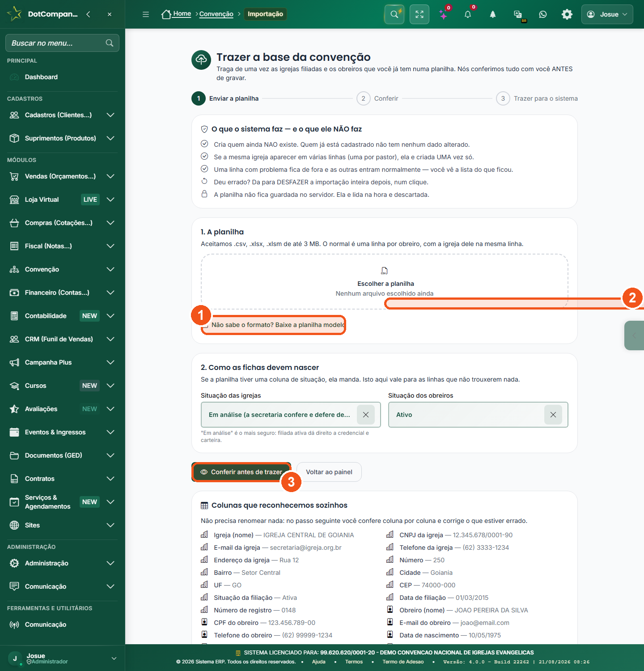Open the Contratos menu item
This screenshot has height=671, width=644.
(x=63, y=479)
